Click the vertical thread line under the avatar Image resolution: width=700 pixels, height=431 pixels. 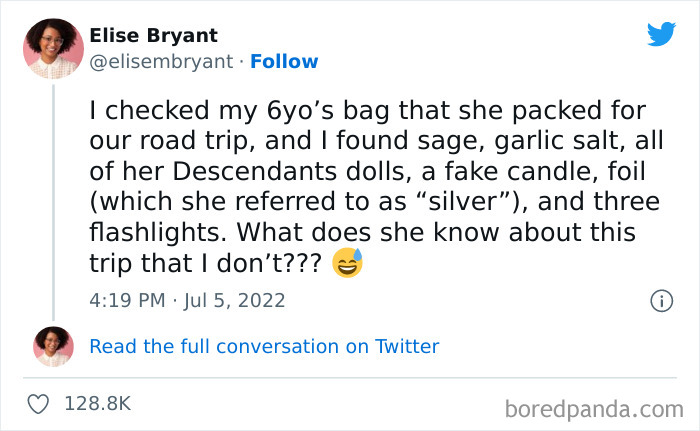(53, 200)
